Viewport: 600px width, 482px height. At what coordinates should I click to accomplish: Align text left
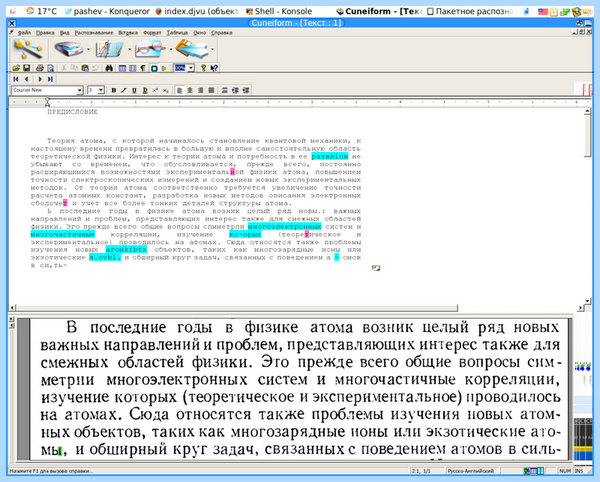[179, 90]
